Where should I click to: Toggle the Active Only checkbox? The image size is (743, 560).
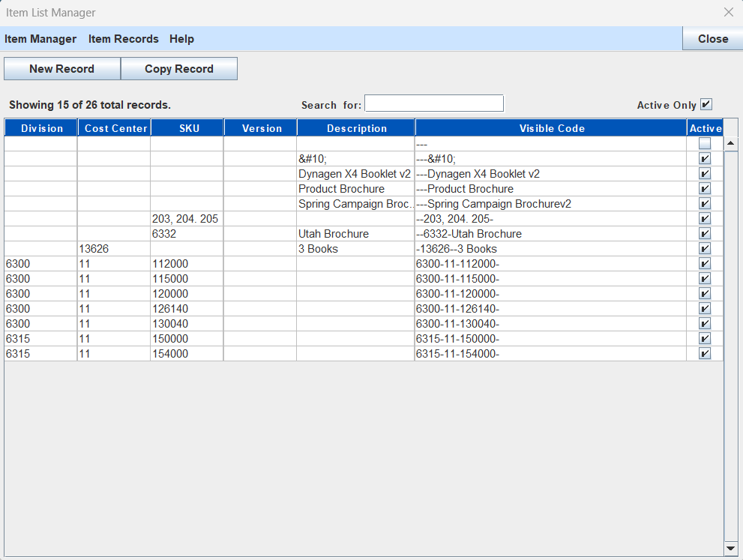coord(706,105)
